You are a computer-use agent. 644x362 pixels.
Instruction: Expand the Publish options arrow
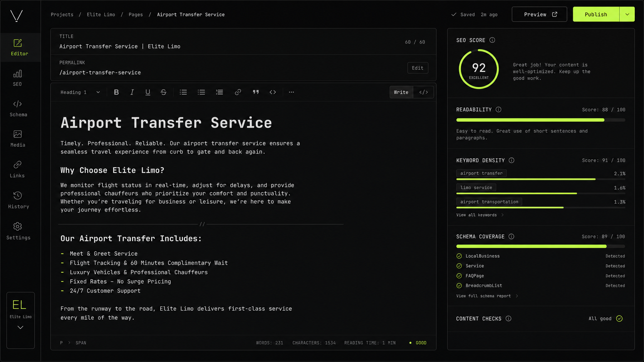pos(627,14)
